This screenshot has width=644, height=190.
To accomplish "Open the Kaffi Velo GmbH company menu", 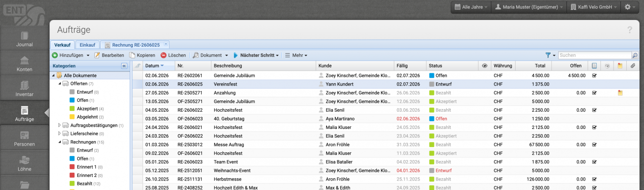I will click(x=594, y=7).
